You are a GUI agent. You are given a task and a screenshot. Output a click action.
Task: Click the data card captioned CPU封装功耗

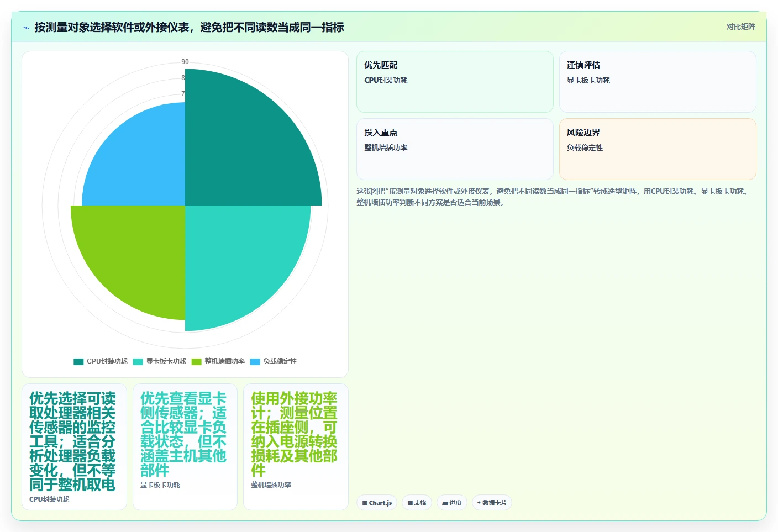[75, 447]
